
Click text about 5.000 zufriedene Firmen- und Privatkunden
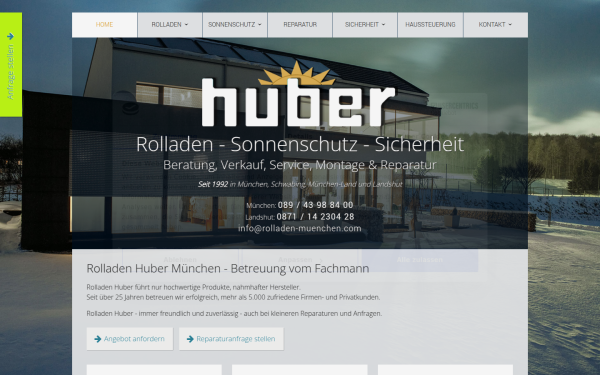click(x=233, y=297)
